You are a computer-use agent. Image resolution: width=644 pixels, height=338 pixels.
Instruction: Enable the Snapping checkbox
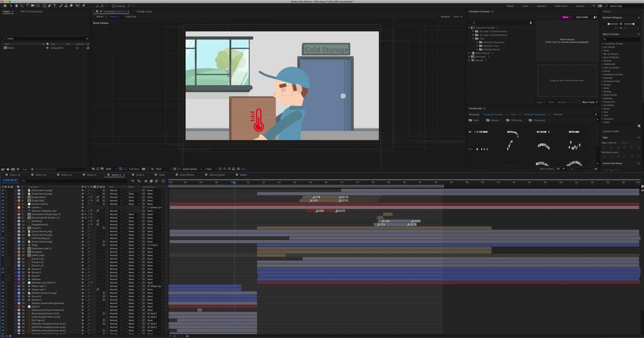114,6
